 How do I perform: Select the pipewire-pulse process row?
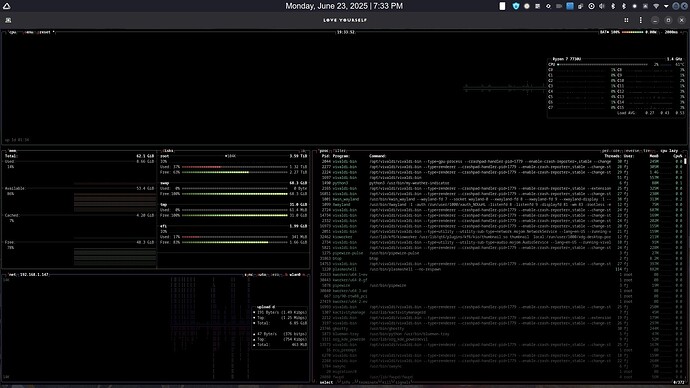click(502, 253)
